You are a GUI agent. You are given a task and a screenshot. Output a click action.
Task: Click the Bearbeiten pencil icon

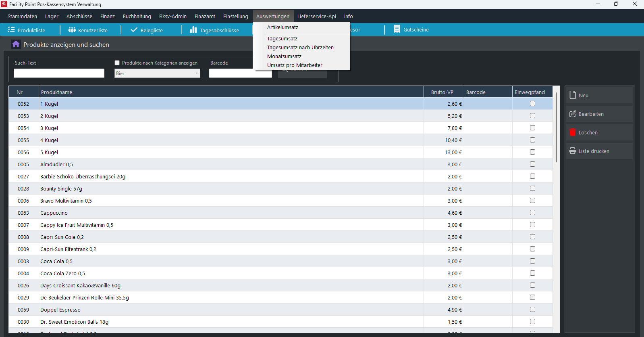click(x=573, y=114)
